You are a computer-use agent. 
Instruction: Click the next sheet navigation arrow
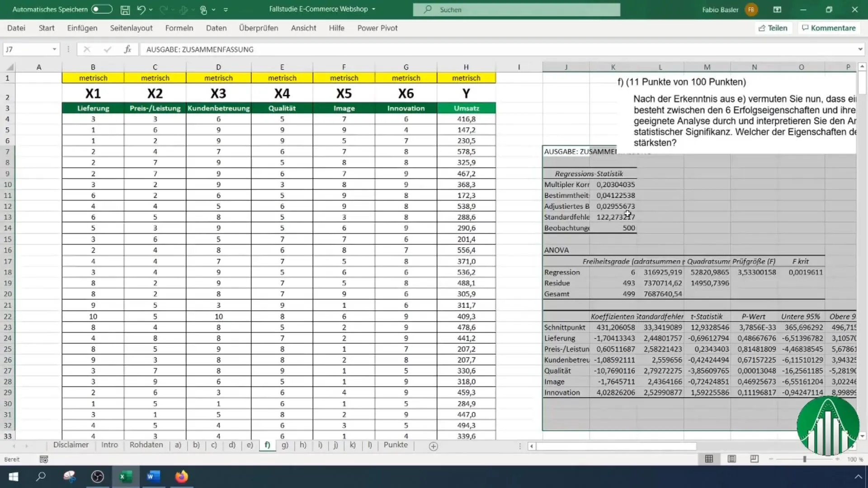pos(27,446)
